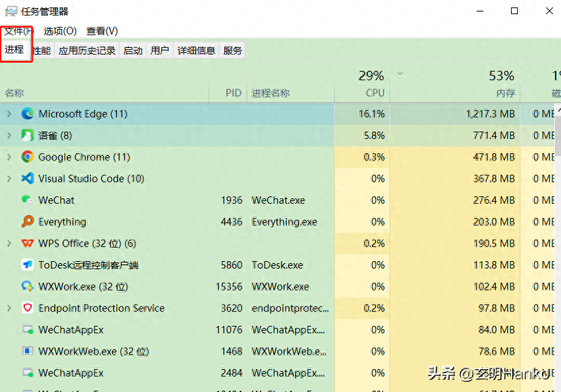
Task: Select the WXWork.exe (32 位) row name
Action: coord(83,287)
